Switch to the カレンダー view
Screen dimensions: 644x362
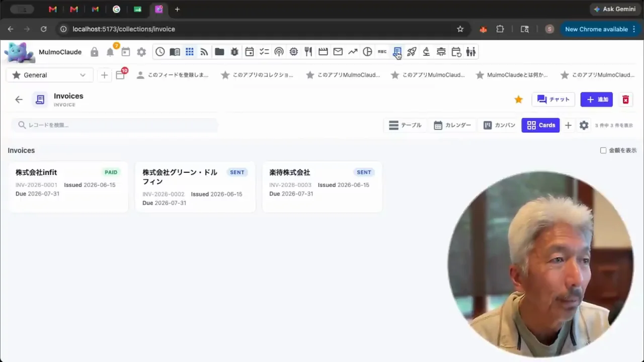452,125
